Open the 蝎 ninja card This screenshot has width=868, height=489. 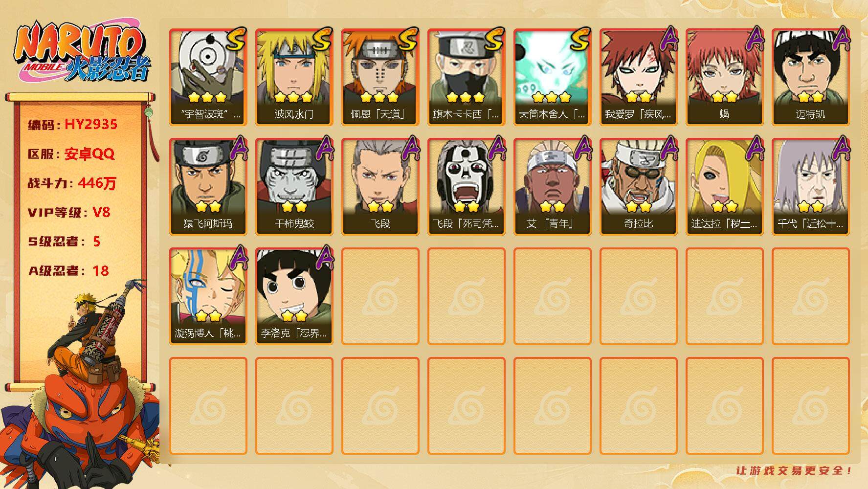click(x=724, y=77)
